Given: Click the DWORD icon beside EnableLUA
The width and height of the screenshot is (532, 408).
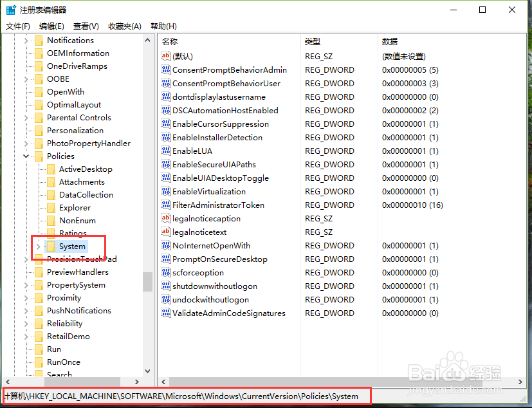Looking at the screenshot, I should (166, 151).
